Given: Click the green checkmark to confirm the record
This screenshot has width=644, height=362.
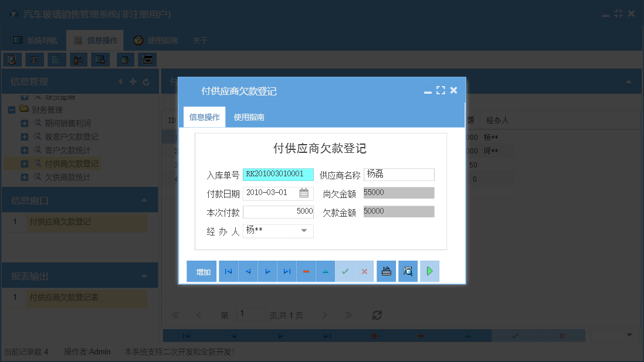Looking at the screenshot, I should click(345, 271).
